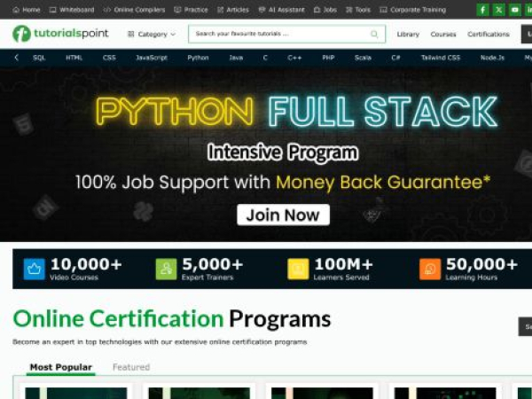Select Node.js in topics bar

pos(492,58)
